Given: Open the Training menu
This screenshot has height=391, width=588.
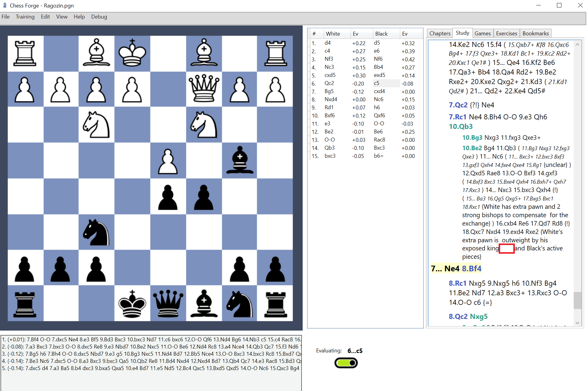Looking at the screenshot, I should [x=25, y=17].
